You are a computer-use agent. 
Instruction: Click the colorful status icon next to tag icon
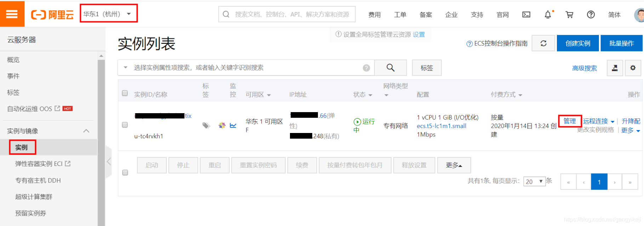[222, 125]
